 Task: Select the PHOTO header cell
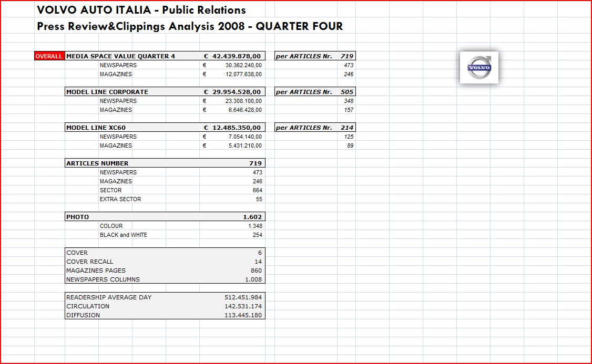78,217
